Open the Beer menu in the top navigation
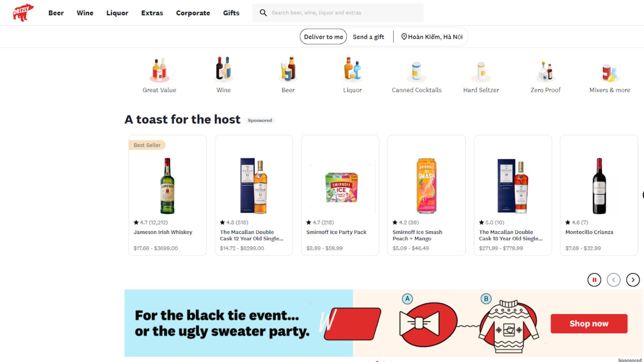The height and width of the screenshot is (362, 644). pos(56,13)
